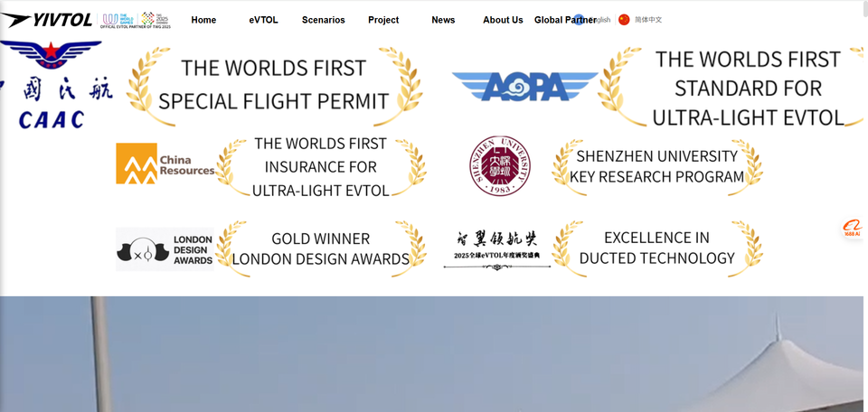Click the 2025 eVTOL award calligraphy logo
The width and height of the screenshot is (868, 412).
(497, 249)
